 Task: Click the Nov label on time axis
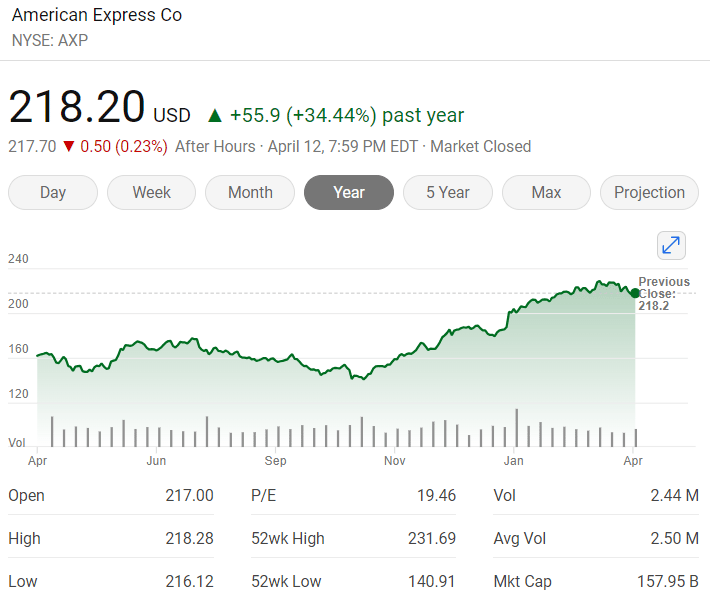(x=394, y=461)
